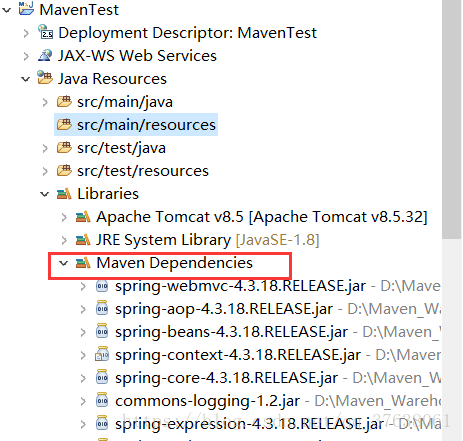
Task: Expand spring-aop-4.3.18.RELEASE.jar
Action: tap(83, 309)
